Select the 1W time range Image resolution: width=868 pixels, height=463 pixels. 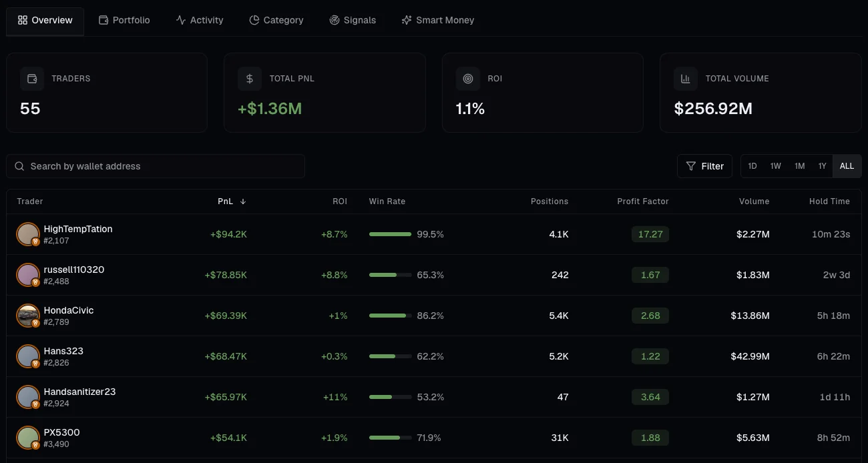(775, 166)
